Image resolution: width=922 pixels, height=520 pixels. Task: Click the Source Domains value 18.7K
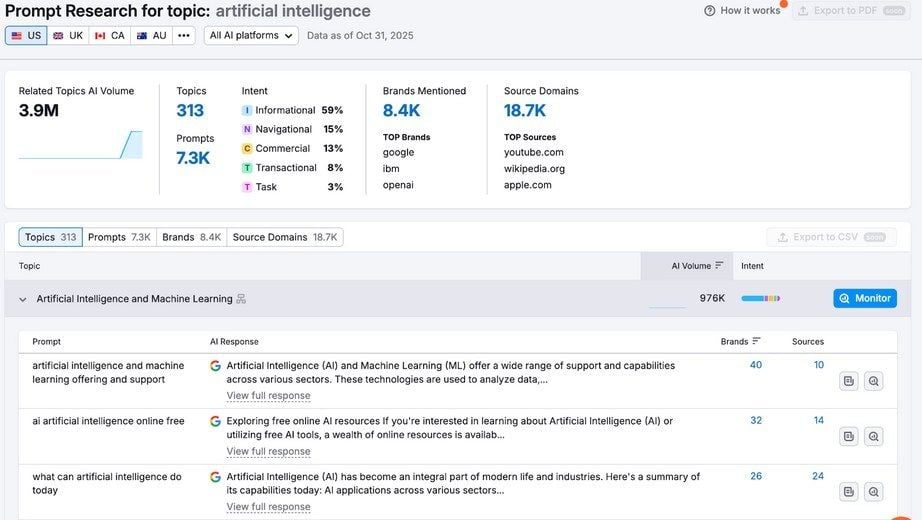pos(525,111)
